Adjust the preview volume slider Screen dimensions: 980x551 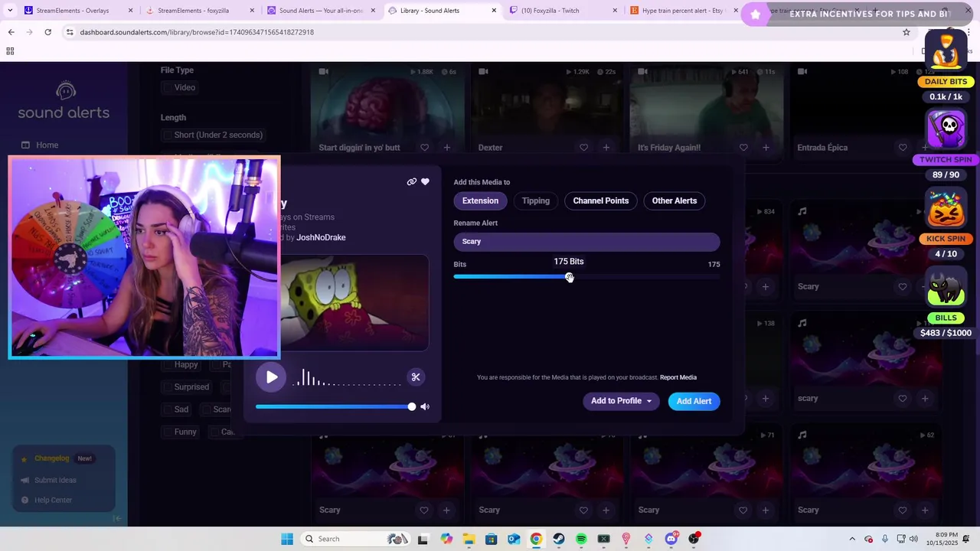(335, 406)
